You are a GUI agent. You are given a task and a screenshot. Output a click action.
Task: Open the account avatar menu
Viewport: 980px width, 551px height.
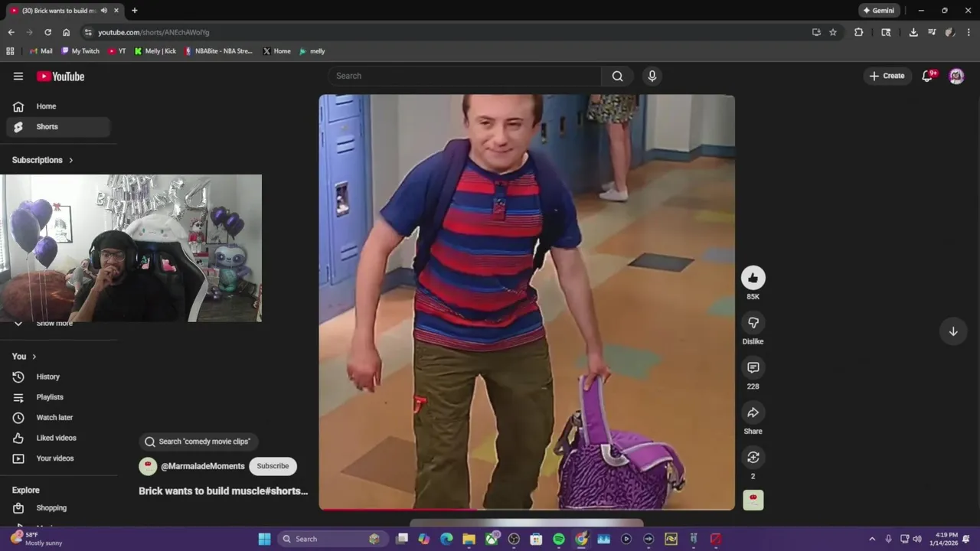(x=956, y=76)
